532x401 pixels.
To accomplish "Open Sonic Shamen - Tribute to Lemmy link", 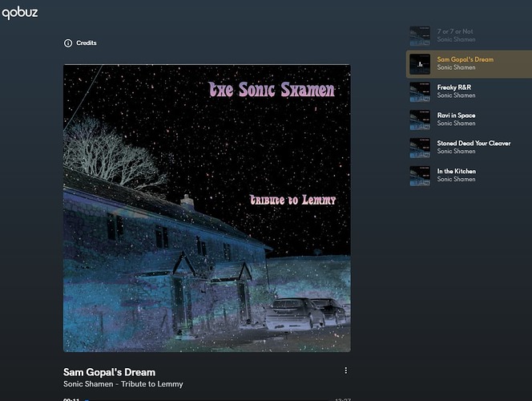I will pos(123,384).
